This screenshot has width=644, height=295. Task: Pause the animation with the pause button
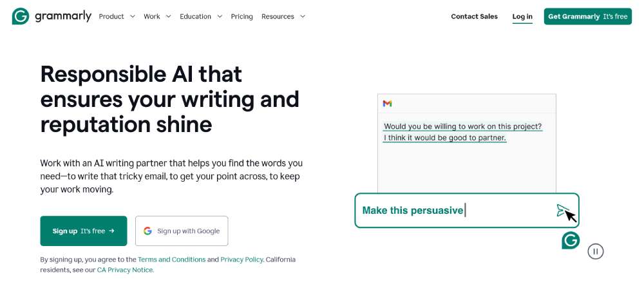(x=596, y=252)
